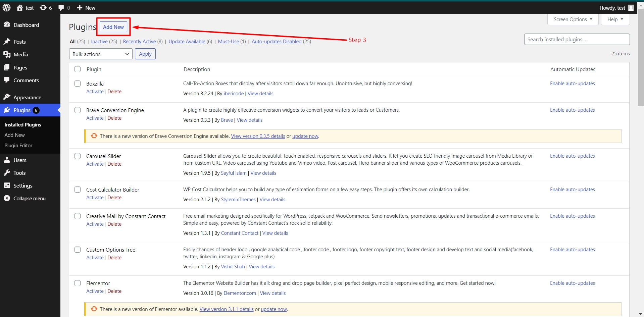Open Tools wrench icon
Viewport: 644px width, 317px height.
(7, 173)
